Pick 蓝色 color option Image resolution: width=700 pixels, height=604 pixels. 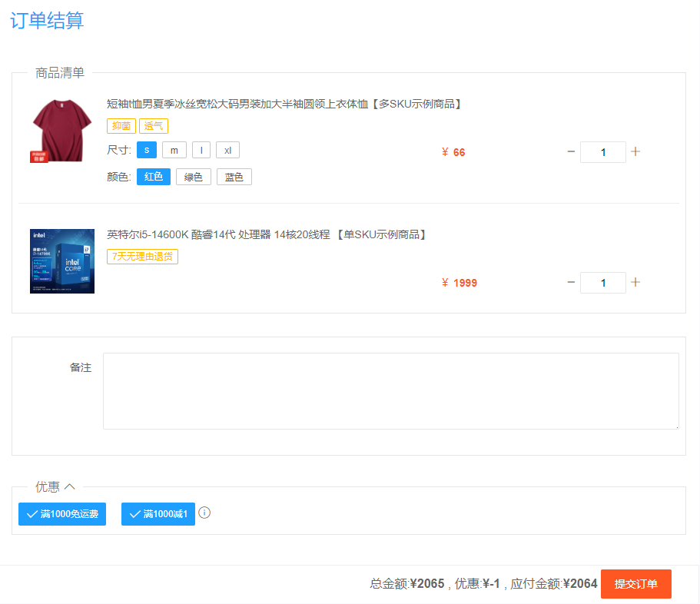pyautogui.click(x=234, y=177)
